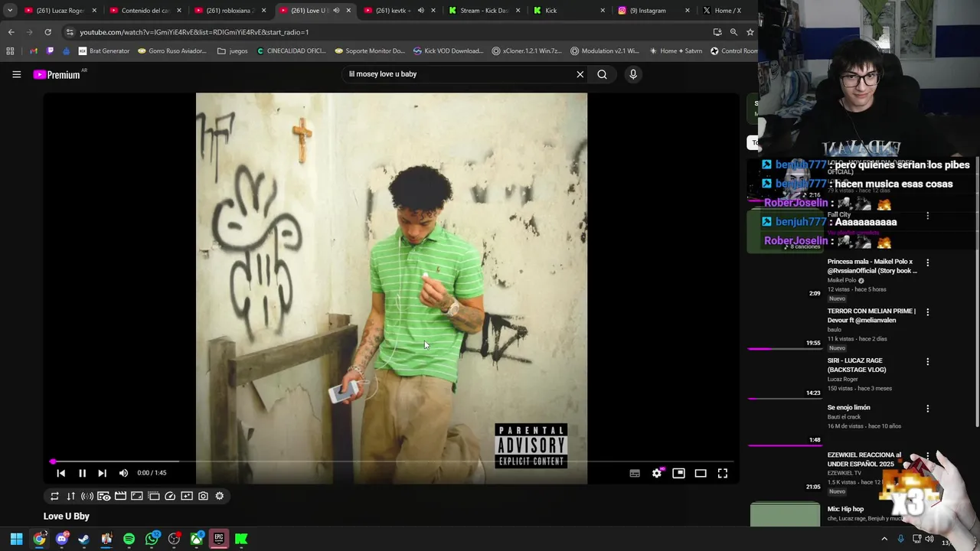980x551 pixels.
Task: Go back to previous page
Action: (11, 32)
